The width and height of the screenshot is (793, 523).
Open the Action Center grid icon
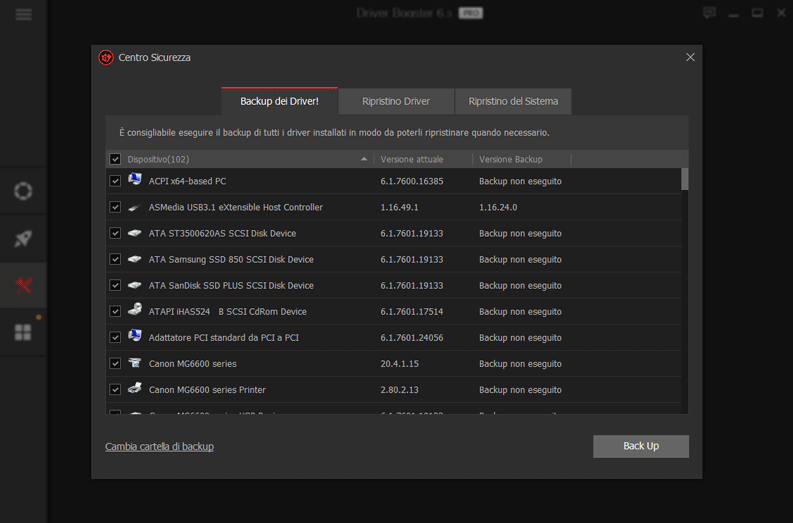pos(23,332)
